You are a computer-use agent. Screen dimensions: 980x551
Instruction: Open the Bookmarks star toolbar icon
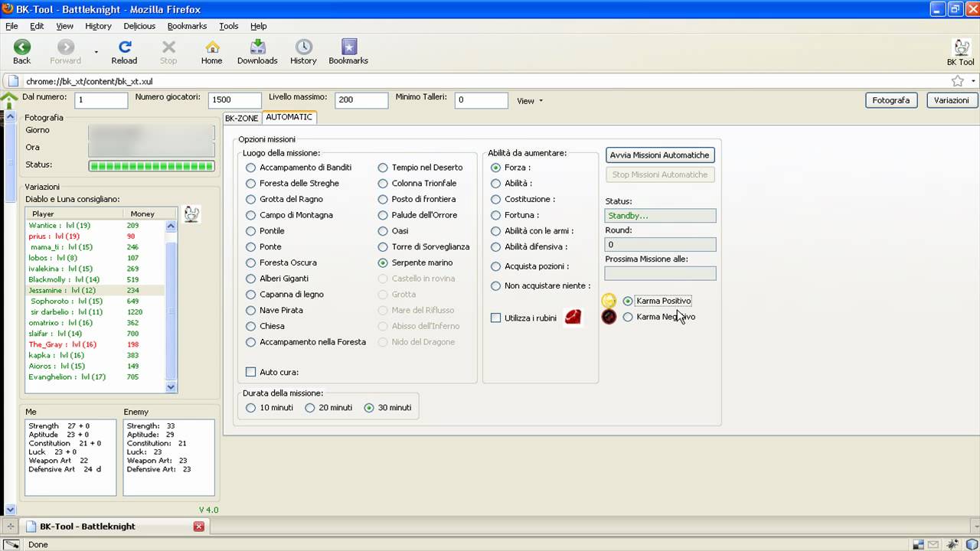pyautogui.click(x=348, y=47)
